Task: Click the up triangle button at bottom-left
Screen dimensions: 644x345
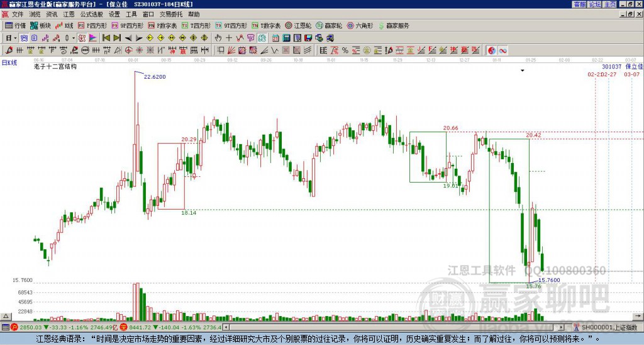Action: [5, 316]
